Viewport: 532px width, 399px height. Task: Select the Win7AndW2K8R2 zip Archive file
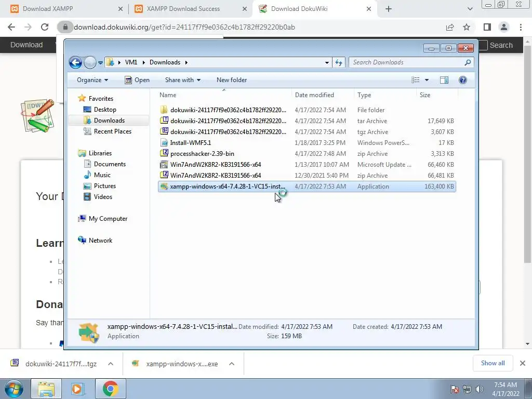pos(307,176)
